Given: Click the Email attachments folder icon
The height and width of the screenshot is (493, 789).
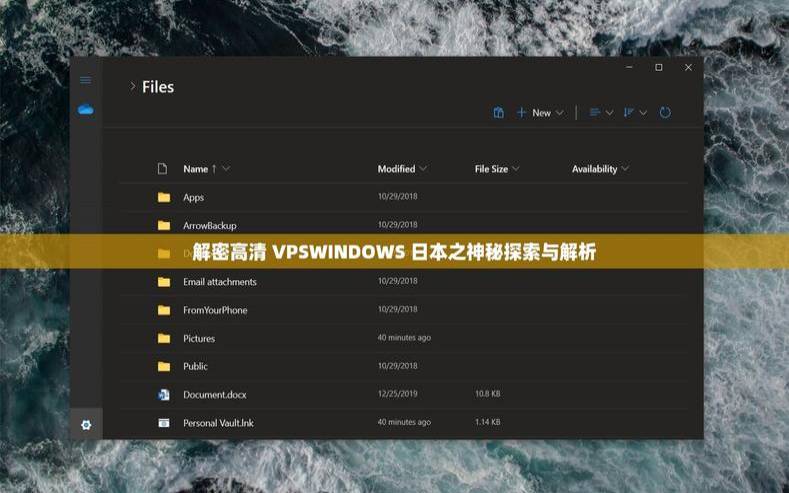Looking at the screenshot, I should (164, 282).
